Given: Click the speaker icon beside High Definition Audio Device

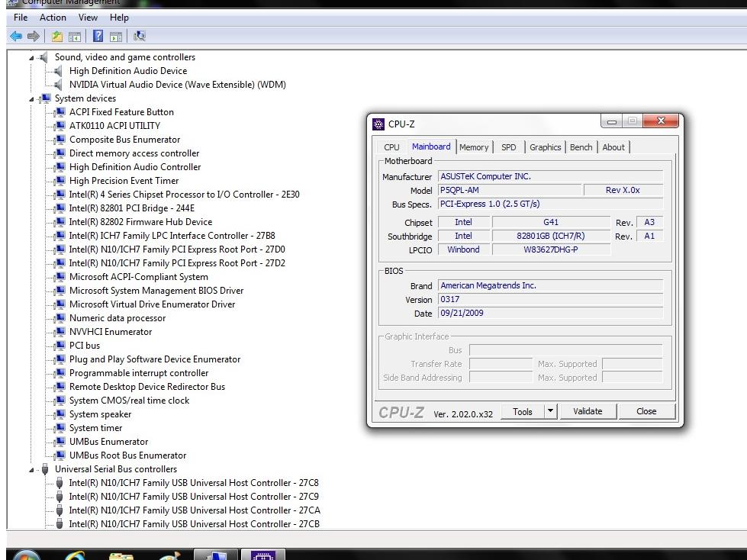Looking at the screenshot, I should 58,71.
